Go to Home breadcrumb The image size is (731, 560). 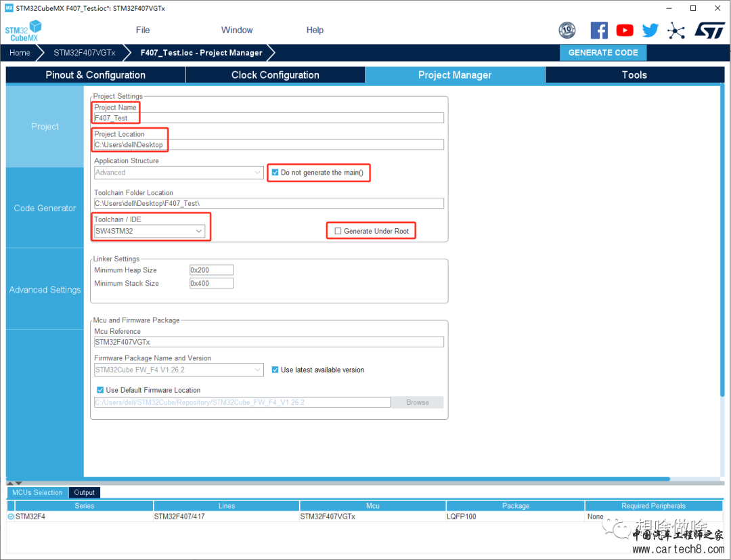pyautogui.click(x=20, y=53)
